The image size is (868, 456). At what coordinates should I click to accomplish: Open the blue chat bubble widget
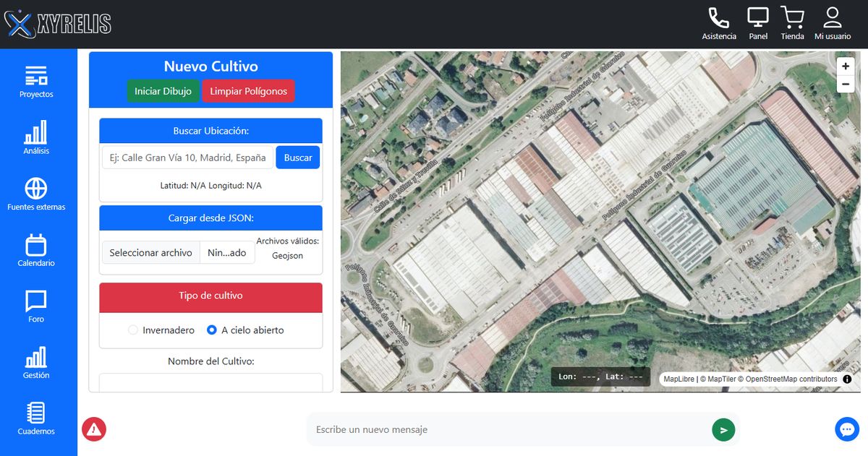[847, 429]
